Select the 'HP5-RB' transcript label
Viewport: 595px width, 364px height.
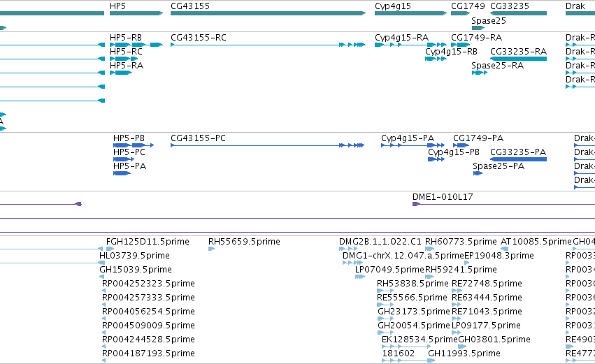tap(126, 38)
